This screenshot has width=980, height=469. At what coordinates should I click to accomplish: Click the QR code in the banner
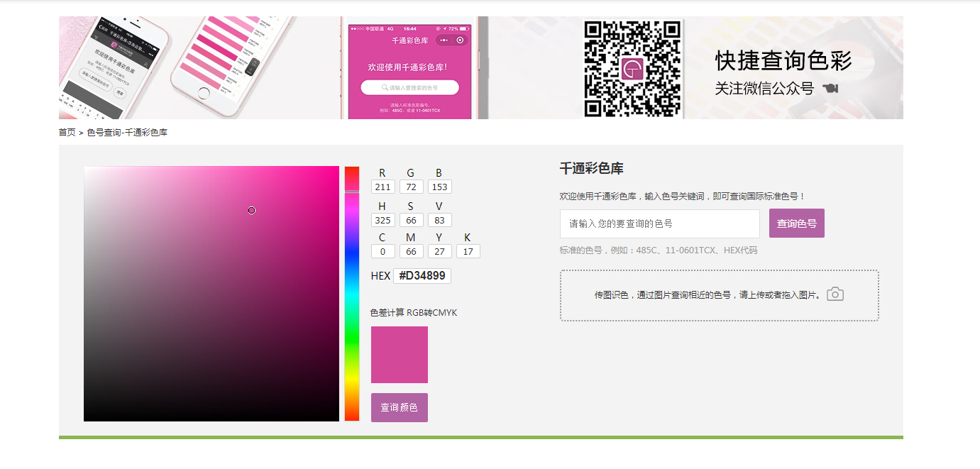click(x=632, y=68)
